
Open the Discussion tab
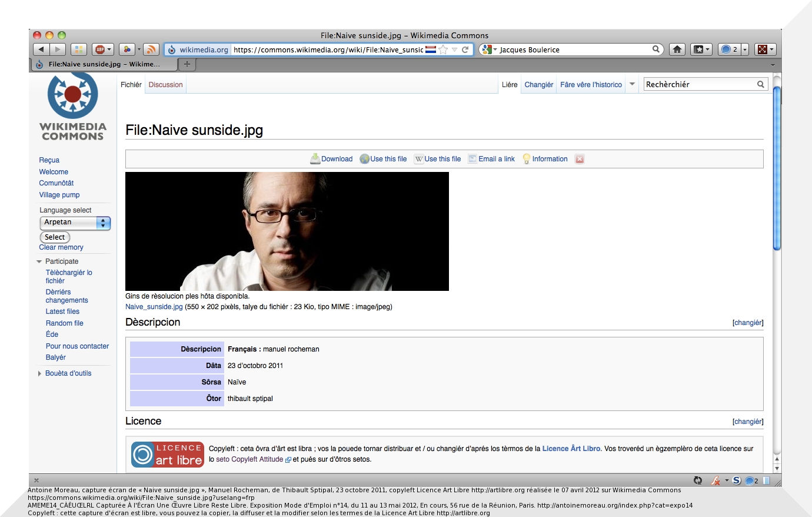(165, 85)
